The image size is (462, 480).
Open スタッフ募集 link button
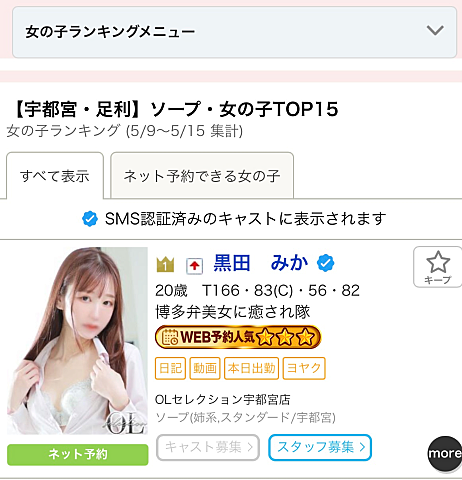click(x=320, y=447)
